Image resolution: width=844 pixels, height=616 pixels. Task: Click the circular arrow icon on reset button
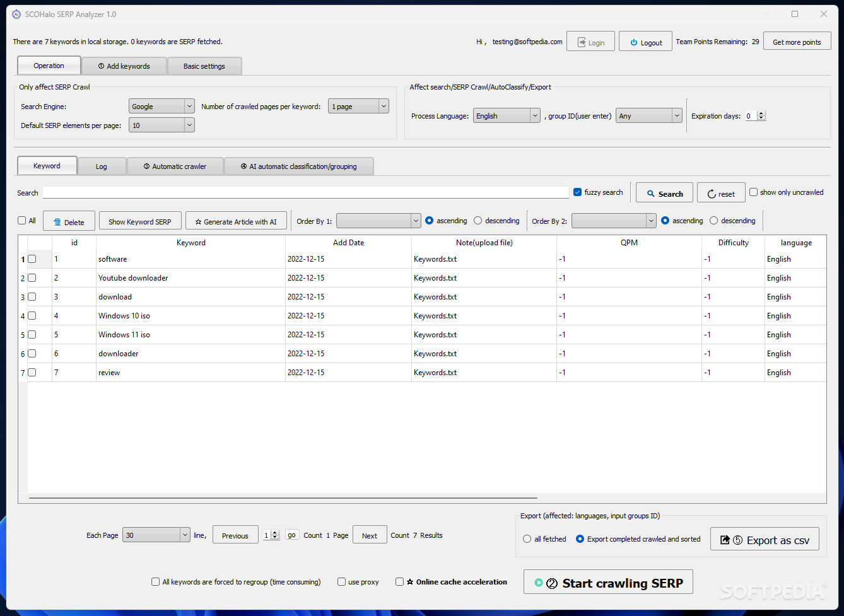[x=712, y=194]
